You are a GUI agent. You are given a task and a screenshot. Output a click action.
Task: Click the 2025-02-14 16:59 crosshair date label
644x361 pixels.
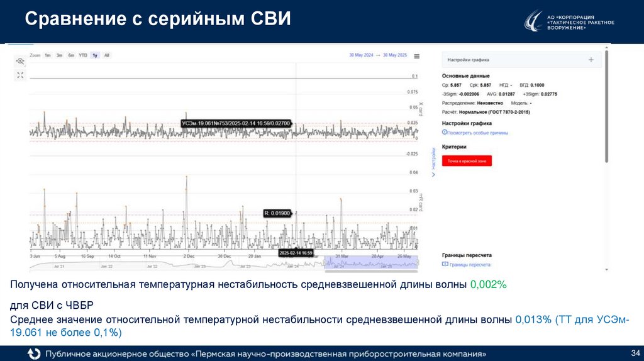(x=296, y=253)
